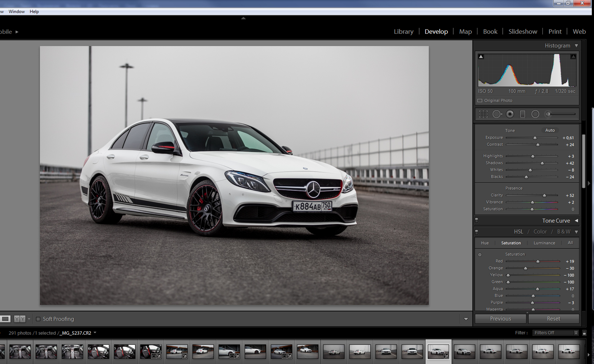Open the Filters Off dropdown
Screen dimensions: 594x364
556,333
